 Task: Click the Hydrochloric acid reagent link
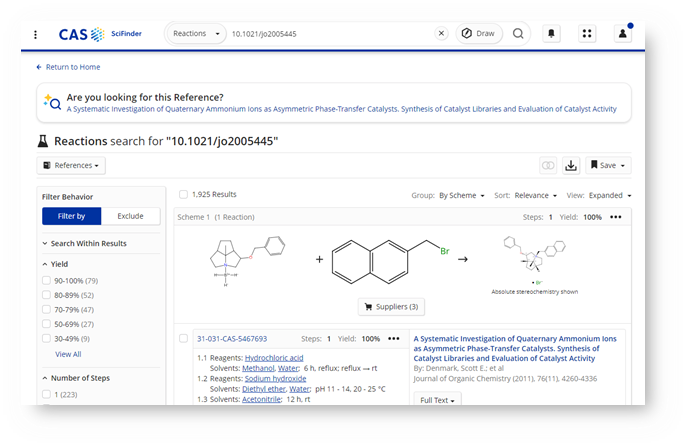click(274, 358)
